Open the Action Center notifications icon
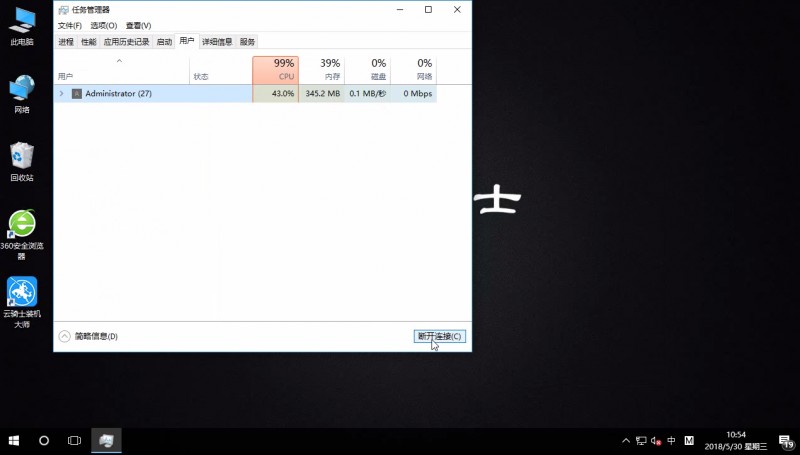 [786, 441]
